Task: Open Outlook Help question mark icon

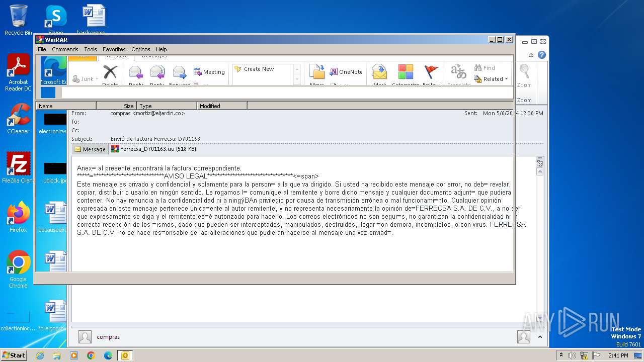Action: pos(542,55)
